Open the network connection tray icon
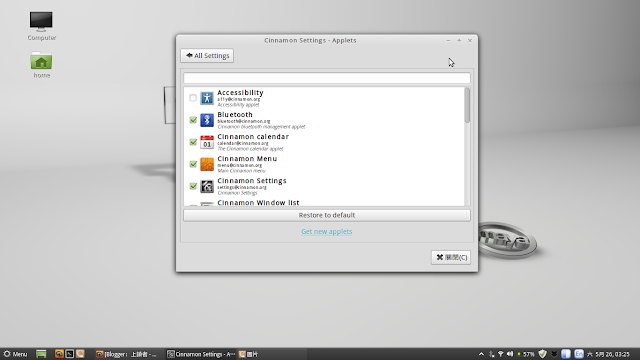The width and height of the screenshot is (640, 360). coord(491,354)
